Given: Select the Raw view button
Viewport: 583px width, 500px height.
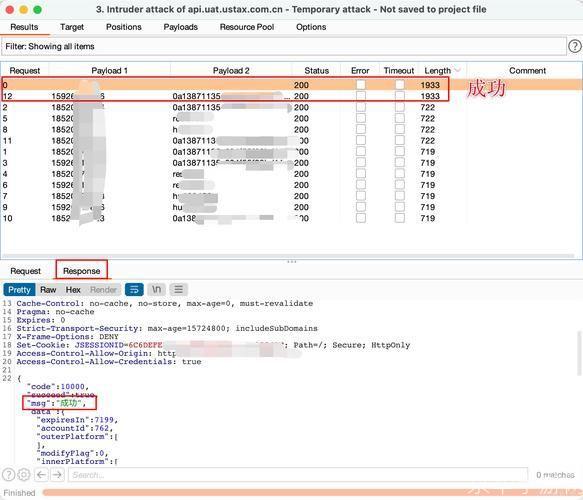Looking at the screenshot, I should pyautogui.click(x=48, y=290).
